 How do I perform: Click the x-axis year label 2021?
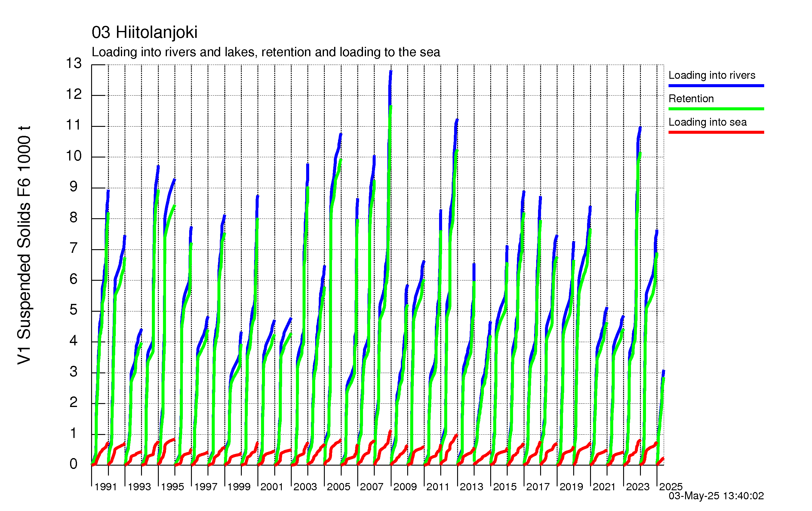click(x=604, y=487)
